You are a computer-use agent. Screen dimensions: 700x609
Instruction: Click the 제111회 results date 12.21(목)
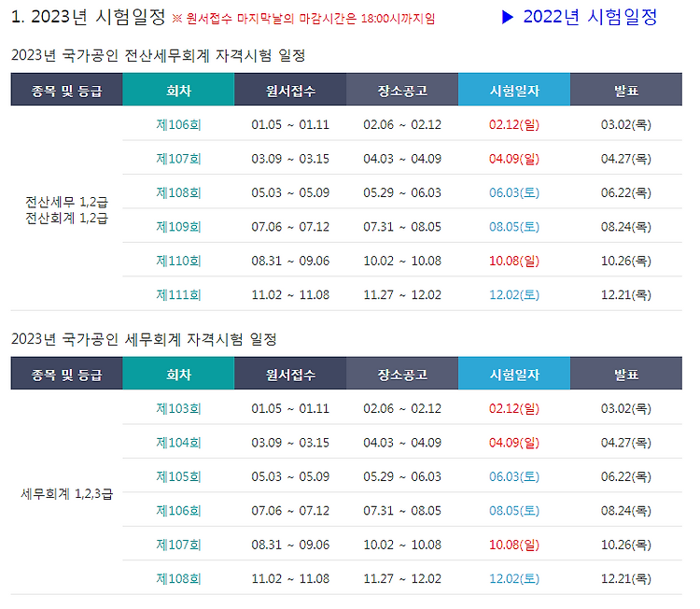pos(626,295)
